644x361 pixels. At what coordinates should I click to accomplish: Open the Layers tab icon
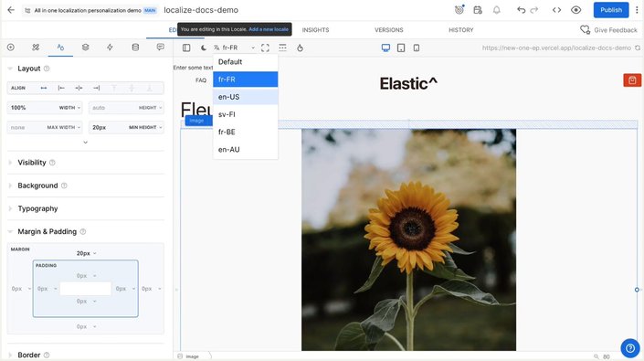86,48
